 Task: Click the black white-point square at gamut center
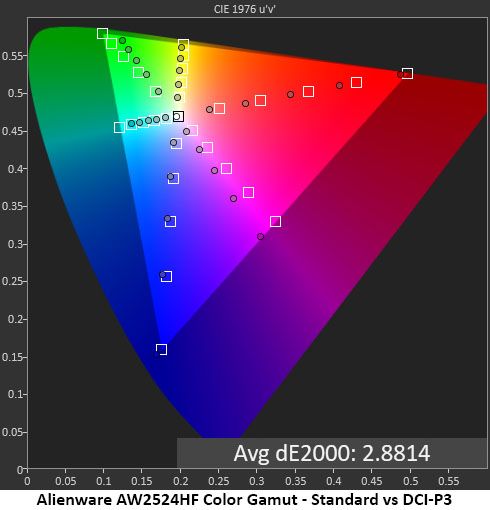178,116
